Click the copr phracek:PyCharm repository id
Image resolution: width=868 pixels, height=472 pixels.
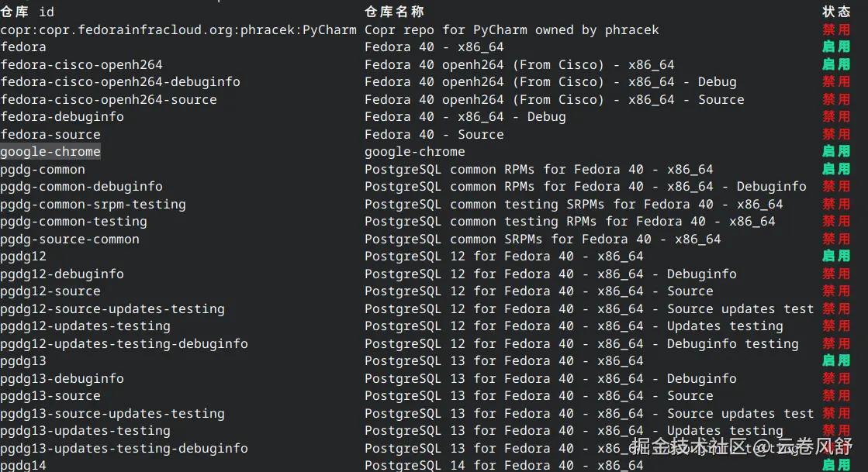pos(178,29)
